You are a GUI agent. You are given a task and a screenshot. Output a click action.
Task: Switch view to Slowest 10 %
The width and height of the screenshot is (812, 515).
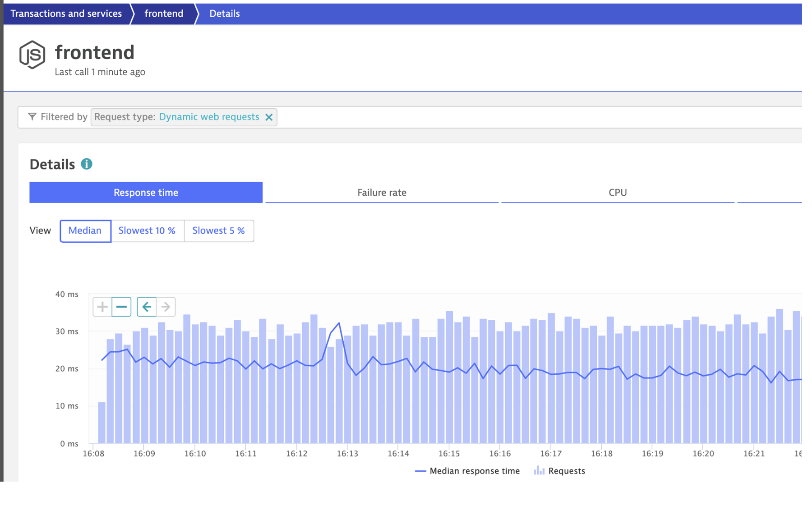pyautogui.click(x=147, y=230)
